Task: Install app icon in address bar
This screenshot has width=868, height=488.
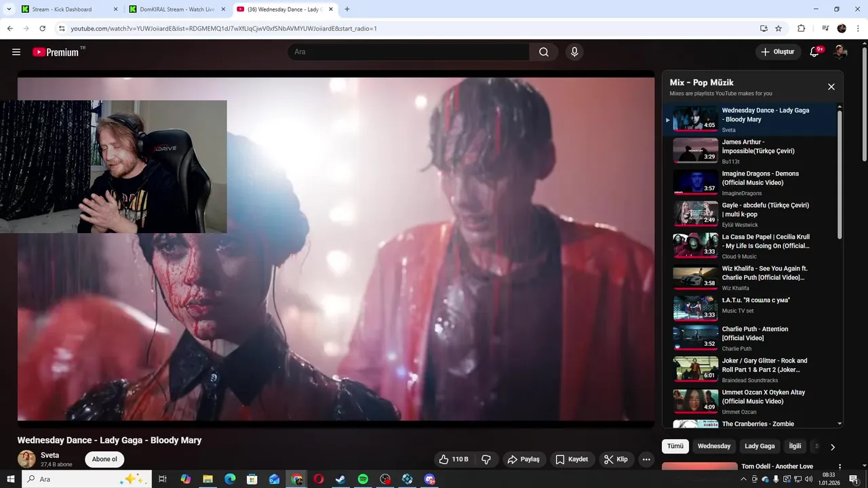Action: [764, 28]
